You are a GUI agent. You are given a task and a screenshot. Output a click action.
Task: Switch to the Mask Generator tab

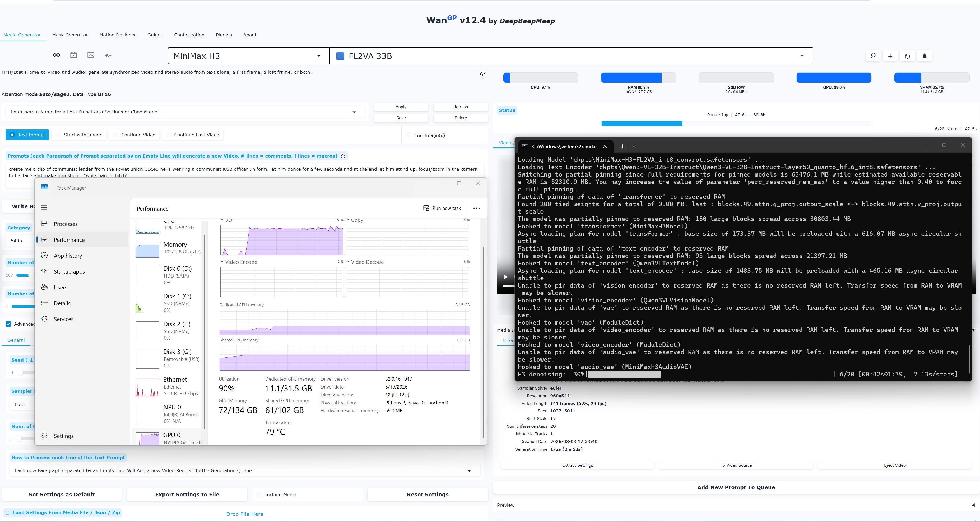coord(70,35)
